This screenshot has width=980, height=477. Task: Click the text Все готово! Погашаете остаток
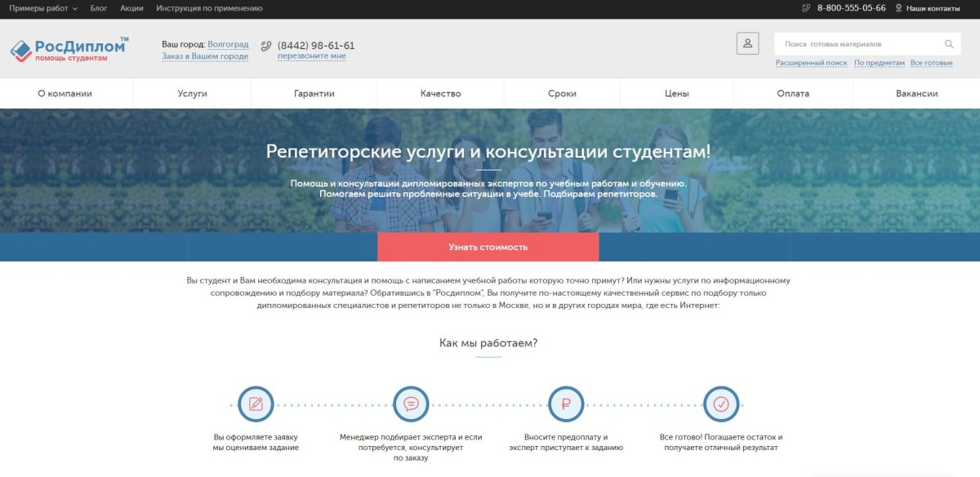click(721, 437)
